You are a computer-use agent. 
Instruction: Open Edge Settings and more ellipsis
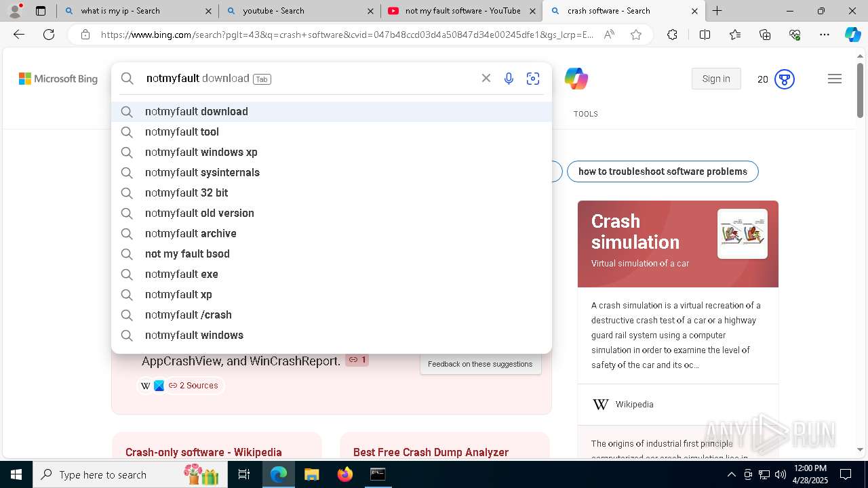(x=825, y=35)
